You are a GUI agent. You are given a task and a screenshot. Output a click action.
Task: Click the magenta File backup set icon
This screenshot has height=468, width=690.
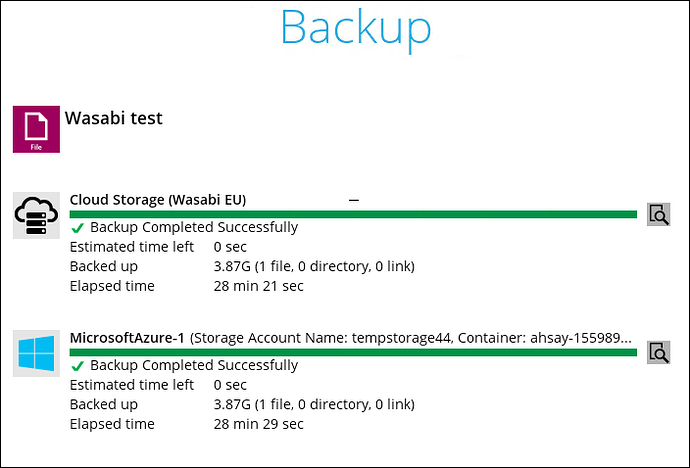[x=36, y=129]
